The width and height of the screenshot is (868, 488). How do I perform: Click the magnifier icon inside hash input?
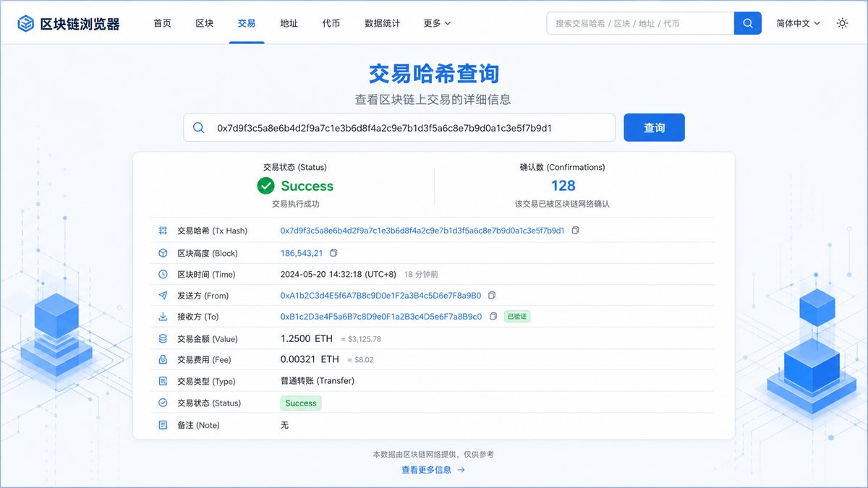[x=199, y=128]
